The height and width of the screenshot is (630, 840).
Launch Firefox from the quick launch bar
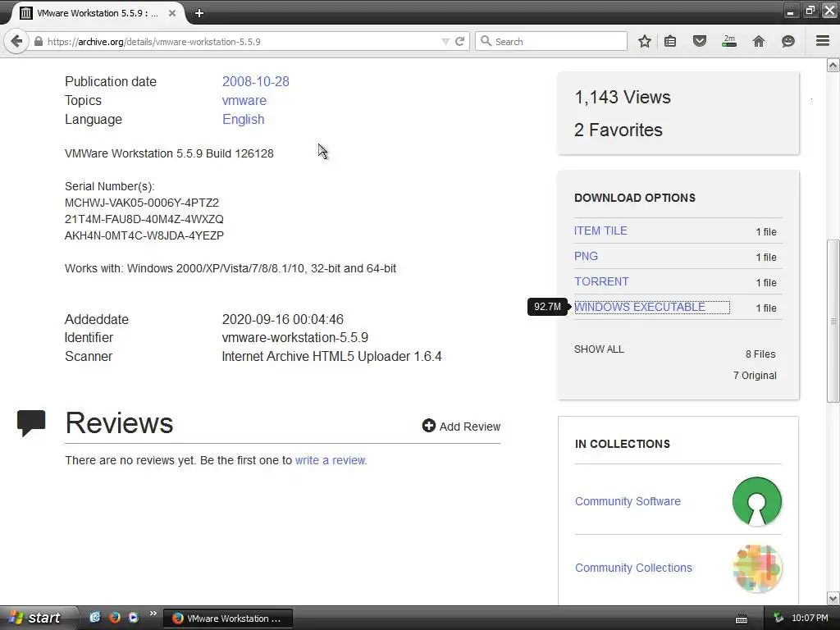[x=114, y=618]
